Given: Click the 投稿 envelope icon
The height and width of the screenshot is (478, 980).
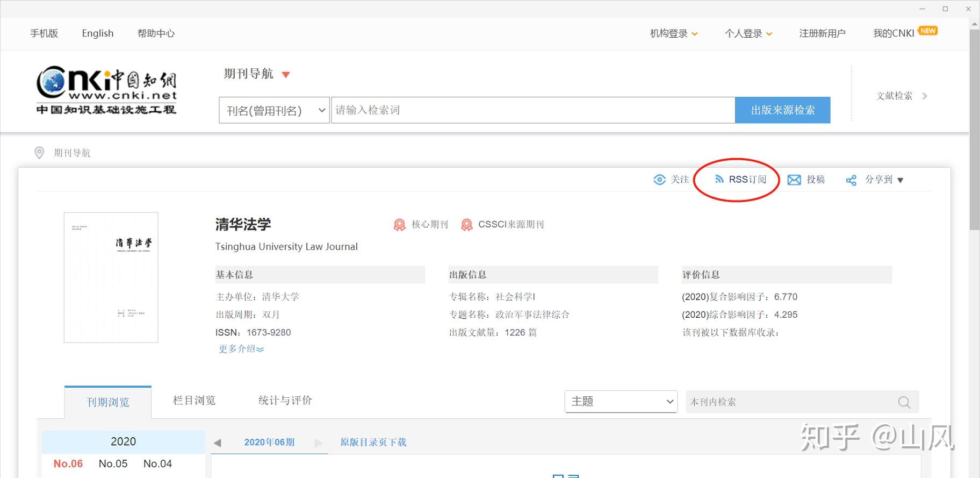Looking at the screenshot, I should (794, 180).
